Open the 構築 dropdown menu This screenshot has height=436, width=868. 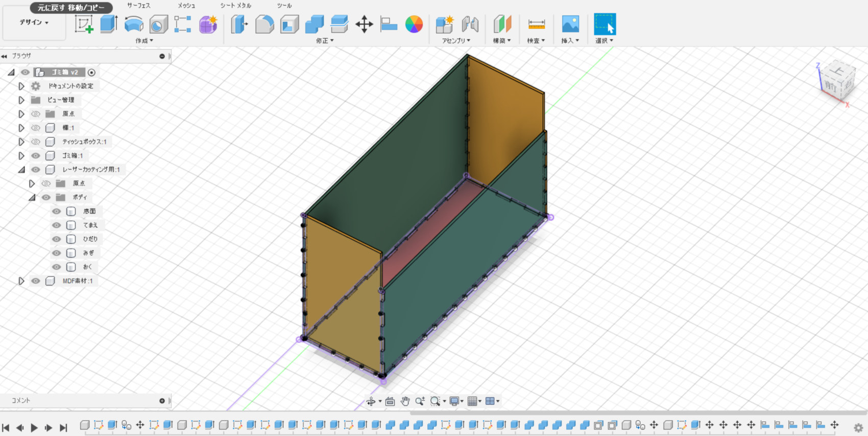(502, 41)
